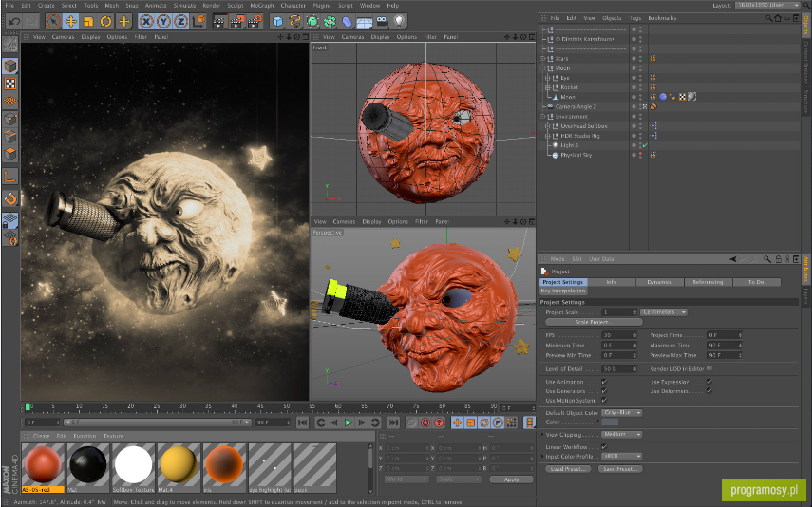This screenshot has height=507, width=812.
Task: Click the FPS value field
Action: coord(619,335)
